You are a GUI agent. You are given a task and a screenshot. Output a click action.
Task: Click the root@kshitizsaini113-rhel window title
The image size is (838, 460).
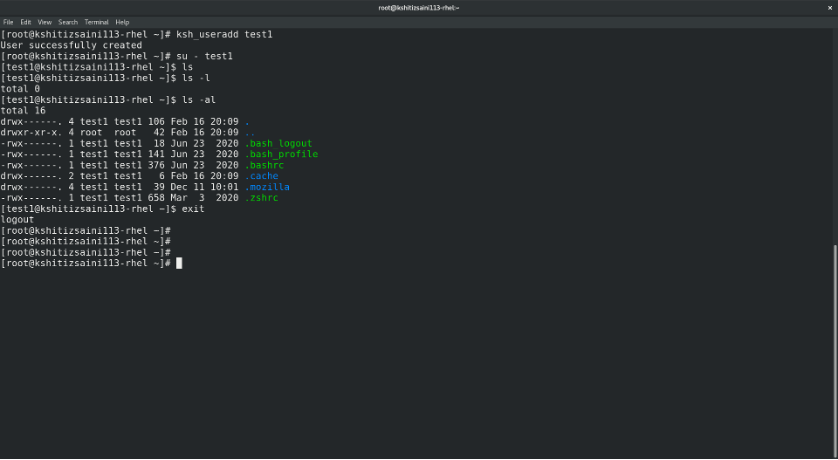418,7
